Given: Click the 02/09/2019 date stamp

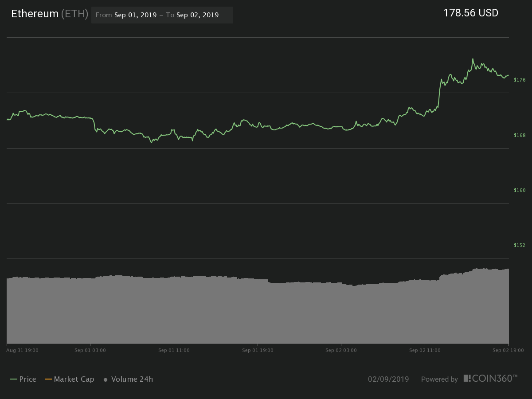Looking at the screenshot, I should [388, 379].
